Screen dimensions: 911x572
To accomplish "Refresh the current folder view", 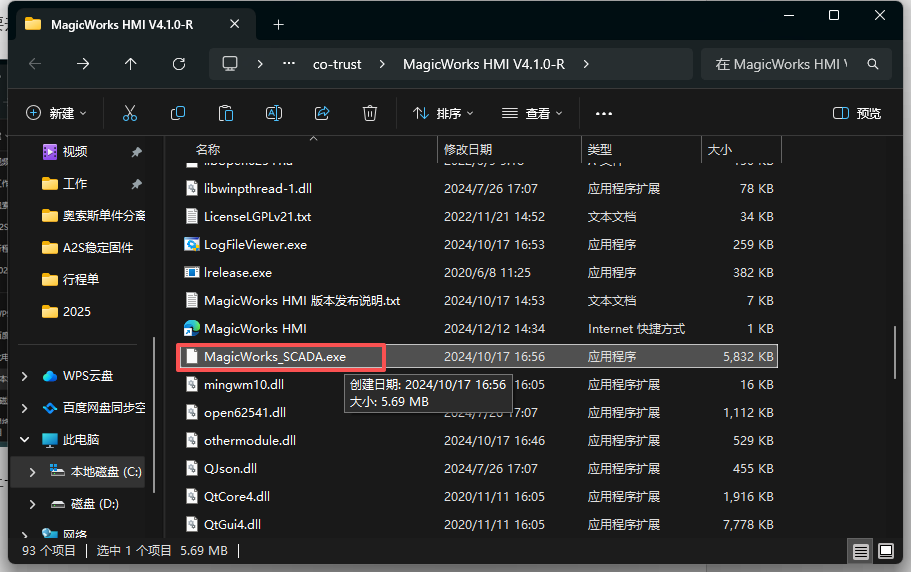I will [x=179, y=64].
